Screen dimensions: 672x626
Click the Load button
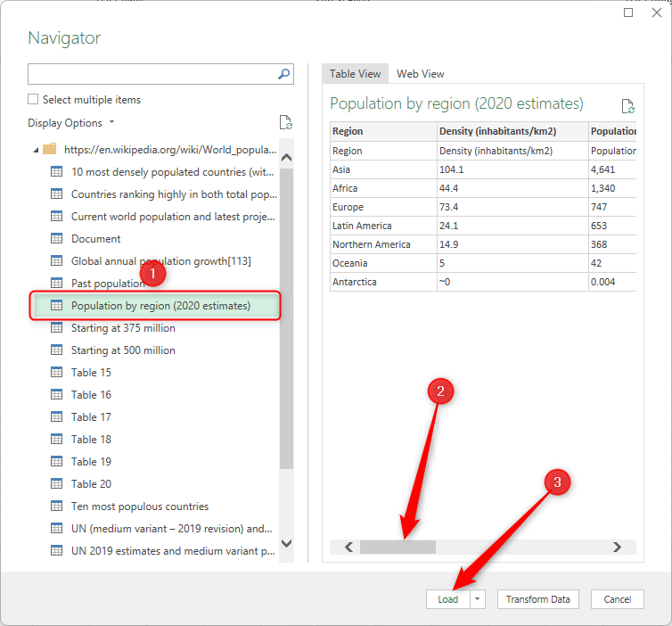(x=448, y=599)
